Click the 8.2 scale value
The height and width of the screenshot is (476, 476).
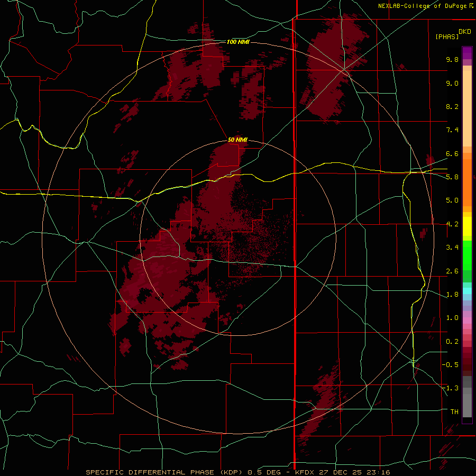click(x=452, y=106)
